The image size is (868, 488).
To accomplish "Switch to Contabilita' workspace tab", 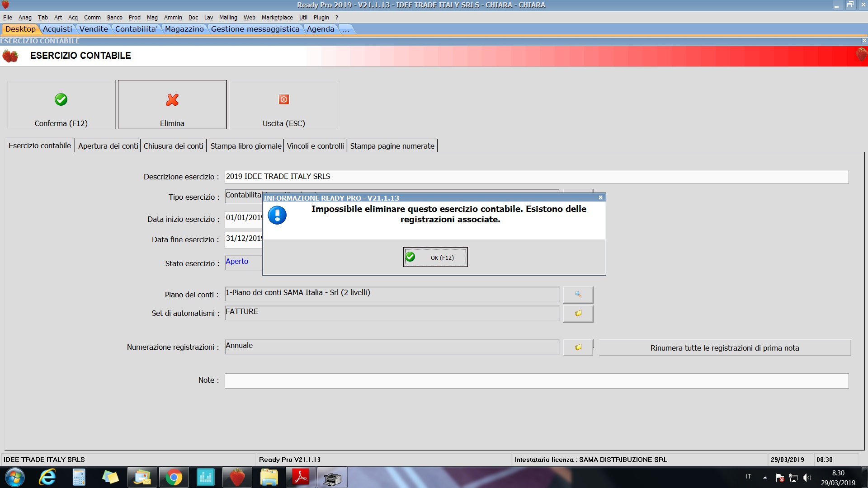I will 137,29.
